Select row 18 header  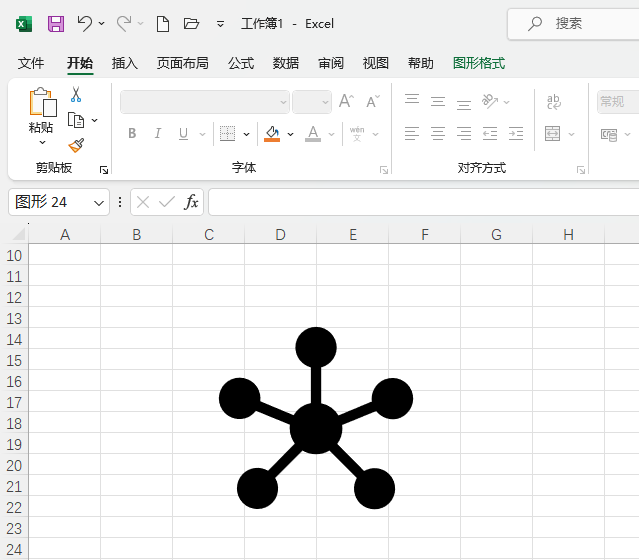14,424
